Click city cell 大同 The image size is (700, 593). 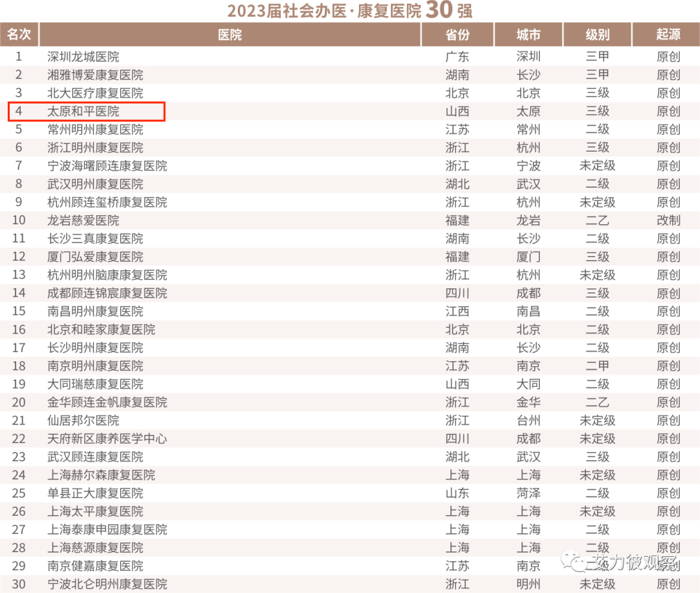click(529, 384)
